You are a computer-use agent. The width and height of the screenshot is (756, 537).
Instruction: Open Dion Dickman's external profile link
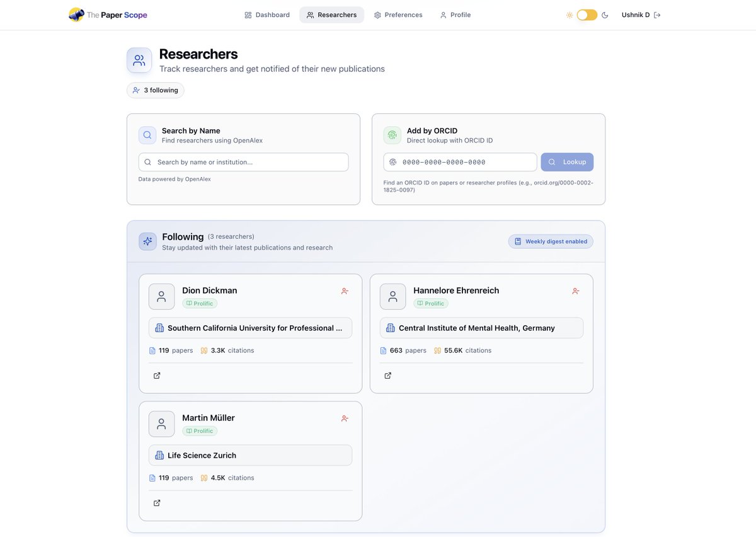157,376
